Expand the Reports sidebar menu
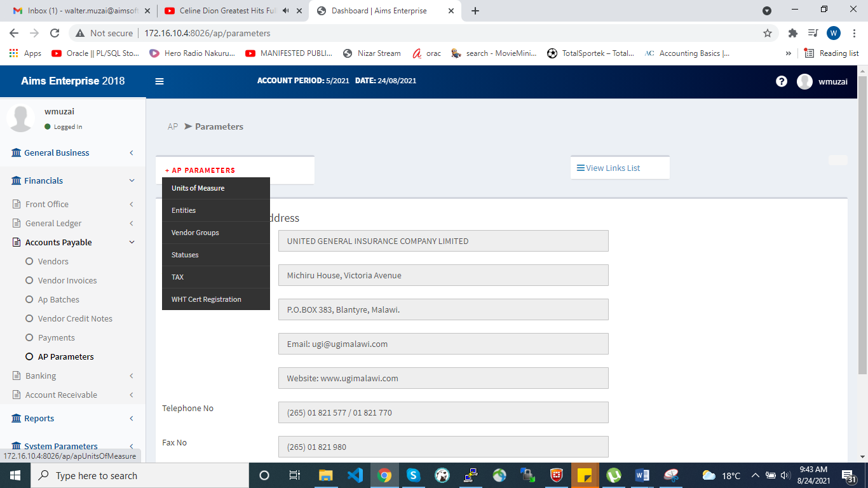The height and width of the screenshot is (488, 868). pyautogui.click(x=39, y=419)
